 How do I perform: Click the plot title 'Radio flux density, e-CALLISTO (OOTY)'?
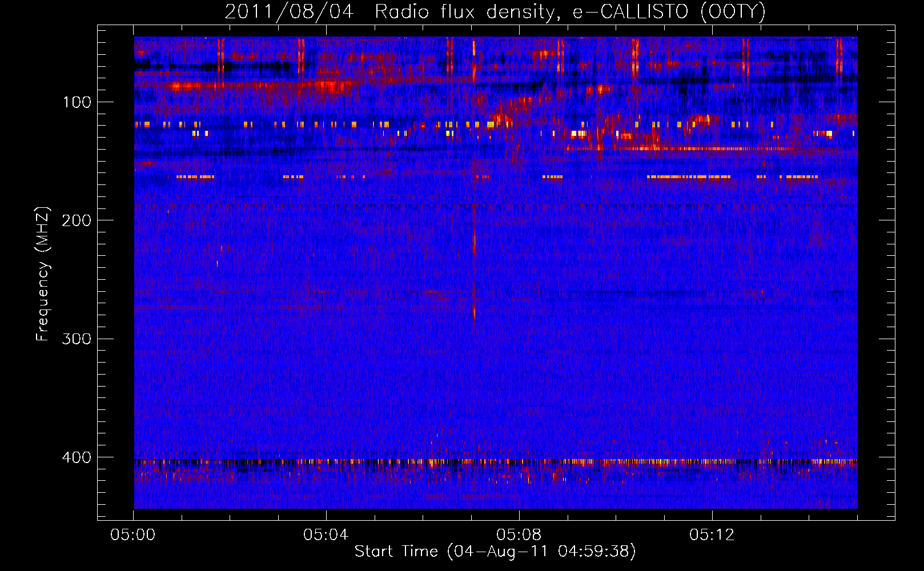pyautogui.click(x=570, y=12)
